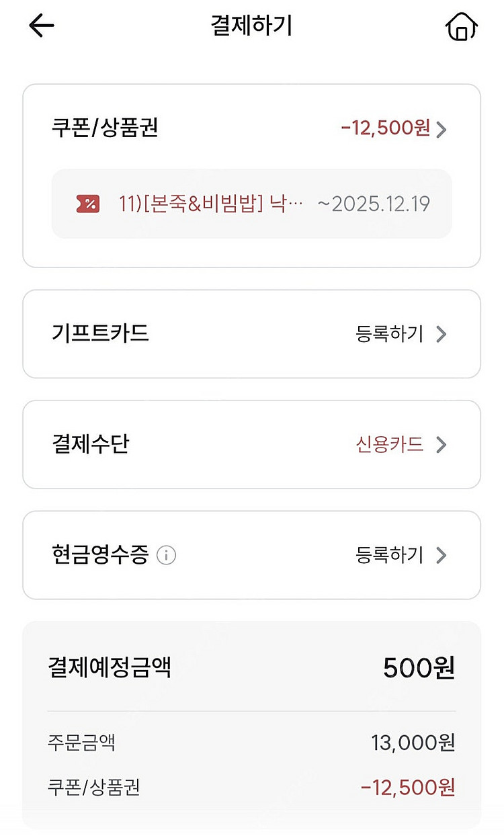Viewport: 504px width, 838px height.
Task: Select the 신용카드 payment method text
Action: (x=390, y=445)
